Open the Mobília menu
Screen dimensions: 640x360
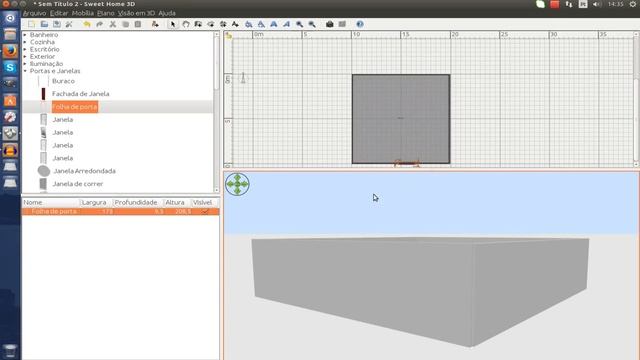coord(82,13)
